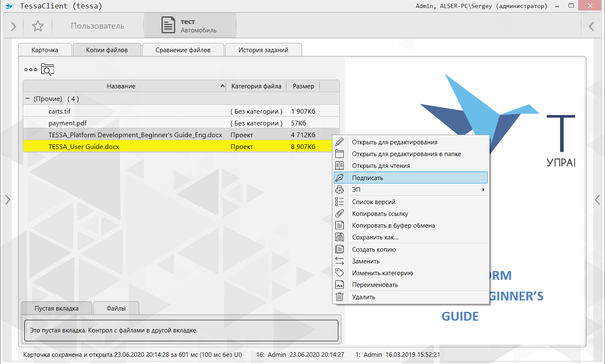Viewport: 605px width, 364px height.
Task: Click the paperclip icon for Копировать ссылку
Action: click(340, 213)
